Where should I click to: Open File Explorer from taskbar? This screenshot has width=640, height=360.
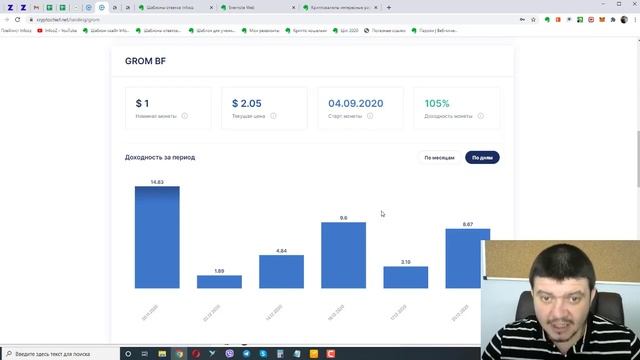(162, 354)
